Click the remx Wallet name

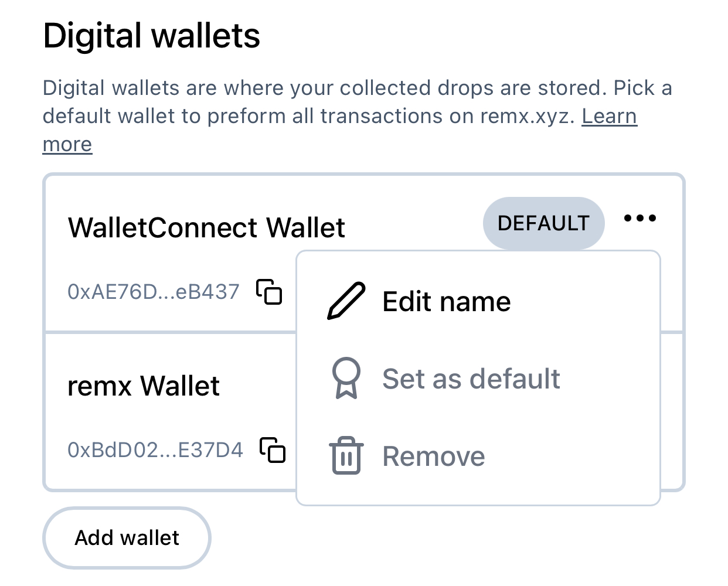tap(144, 386)
